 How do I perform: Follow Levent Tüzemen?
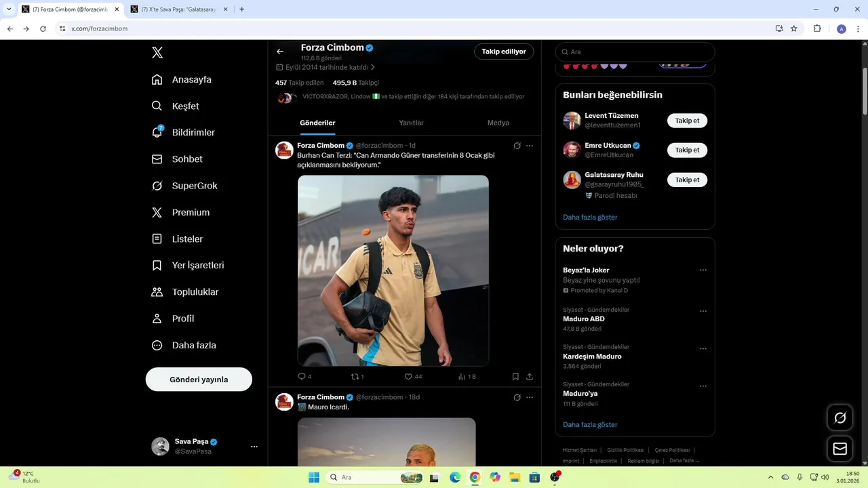point(687,121)
